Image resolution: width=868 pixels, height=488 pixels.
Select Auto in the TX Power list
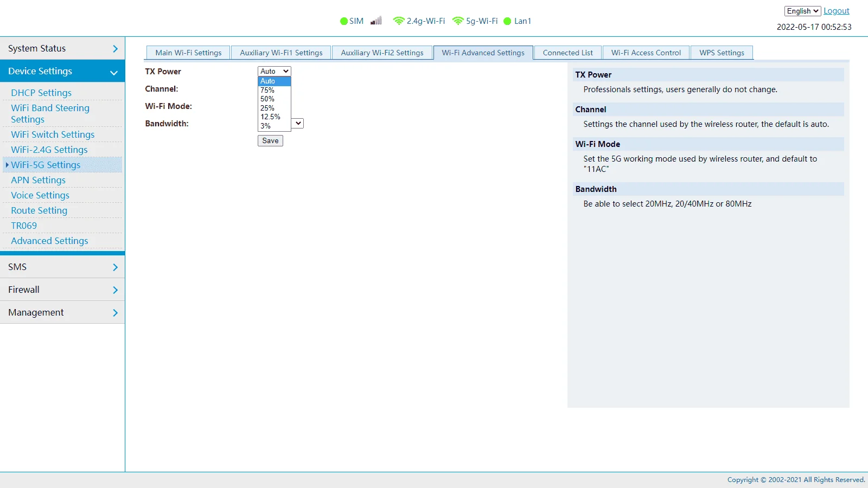coord(275,81)
